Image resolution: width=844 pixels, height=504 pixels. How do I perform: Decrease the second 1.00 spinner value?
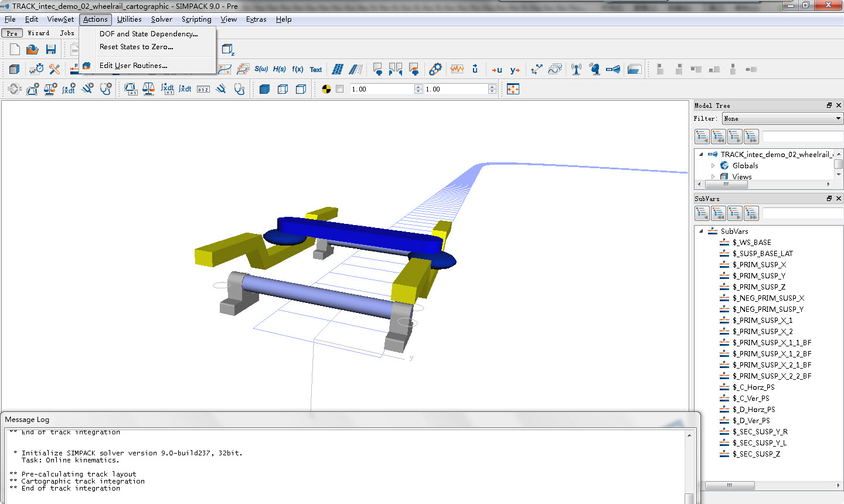click(492, 92)
